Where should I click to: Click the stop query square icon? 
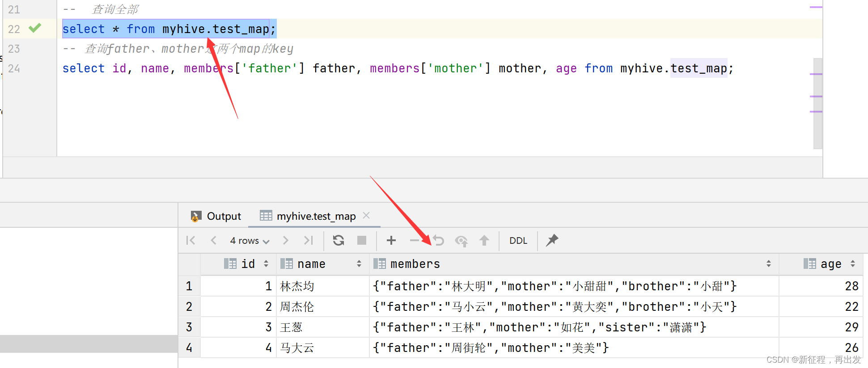tap(362, 240)
